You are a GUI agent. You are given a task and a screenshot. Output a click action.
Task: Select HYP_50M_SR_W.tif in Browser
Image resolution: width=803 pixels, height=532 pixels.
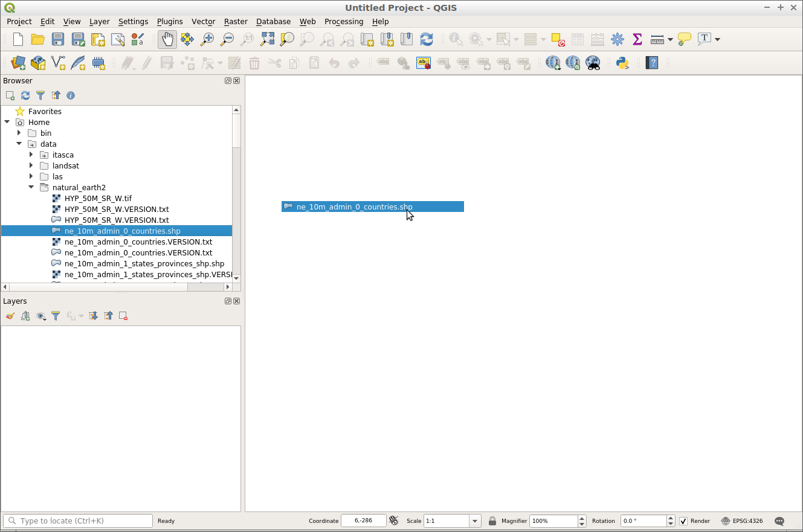click(x=98, y=198)
